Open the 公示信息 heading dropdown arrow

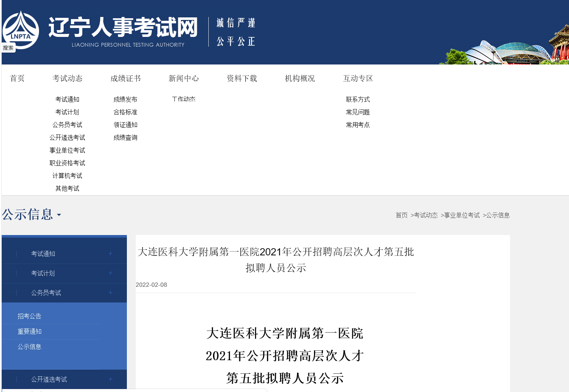click(x=59, y=215)
